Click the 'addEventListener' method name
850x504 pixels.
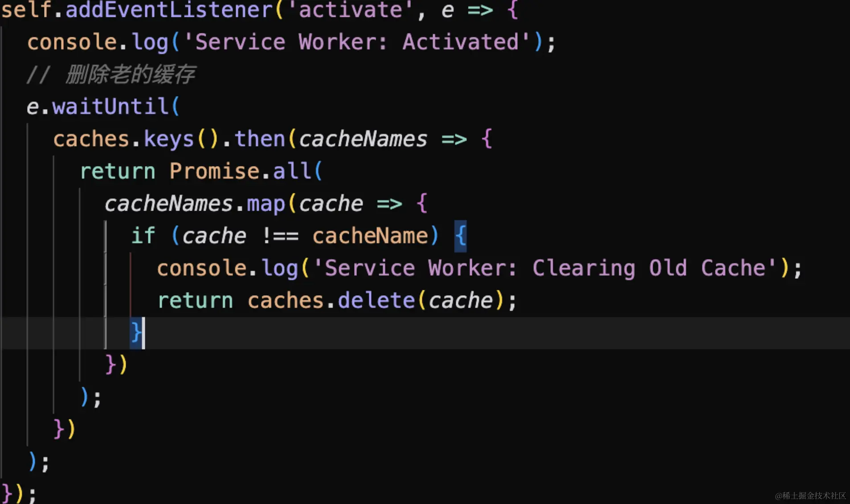tap(169, 9)
